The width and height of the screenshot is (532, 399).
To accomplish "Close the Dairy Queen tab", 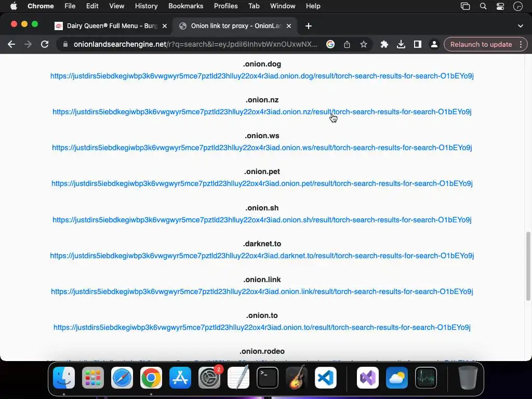I will tap(165, 26).
